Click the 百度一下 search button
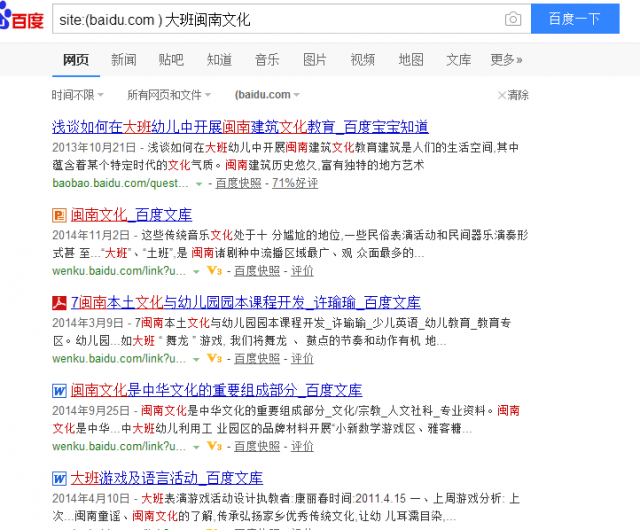Image resolution: width=640 pixels, height=530 pixels. coord(575,19)
